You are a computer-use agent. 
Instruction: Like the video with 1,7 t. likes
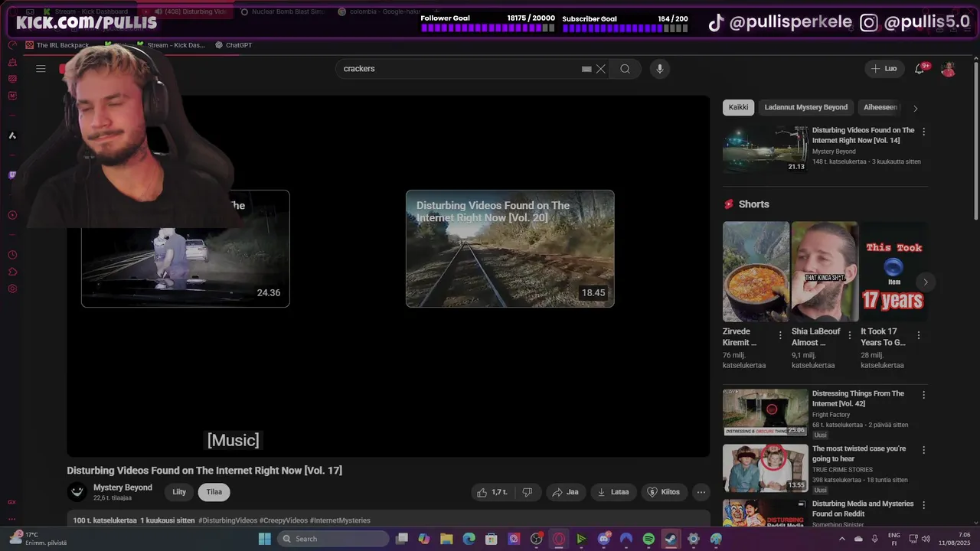pyautogui.click(x=492, y=492)
